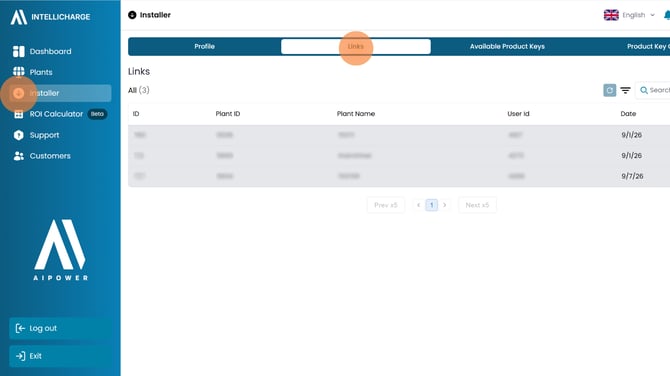Click the Customers people icon
The image size is (670, 376).
(x=18, y=156)
